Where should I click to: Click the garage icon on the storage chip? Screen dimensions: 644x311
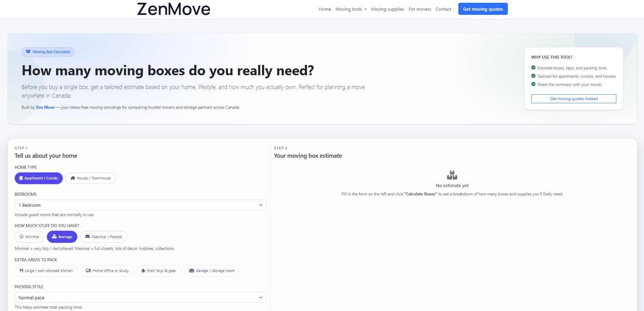click(x=192, y=271)
